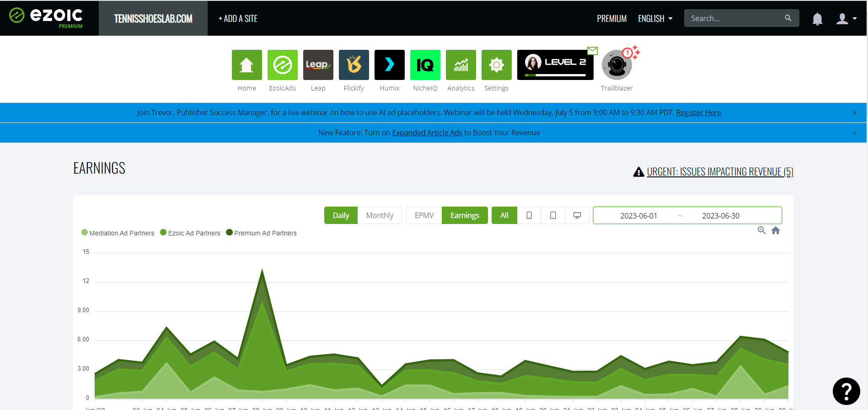This screenshot has width=868, height=410.
Task: Click the Trailblazer notification badge
Action: click(628, 53)
